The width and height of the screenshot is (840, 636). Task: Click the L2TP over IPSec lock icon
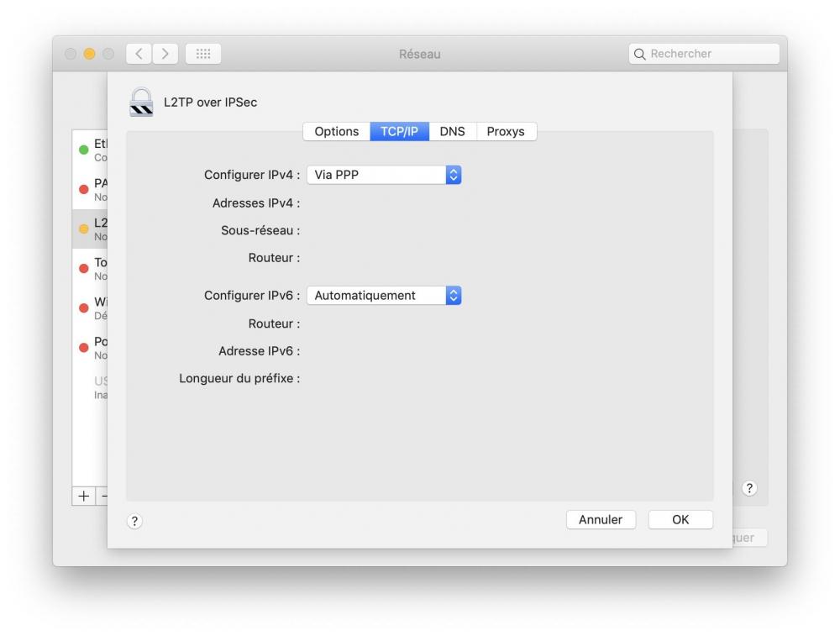coord(141,102)
